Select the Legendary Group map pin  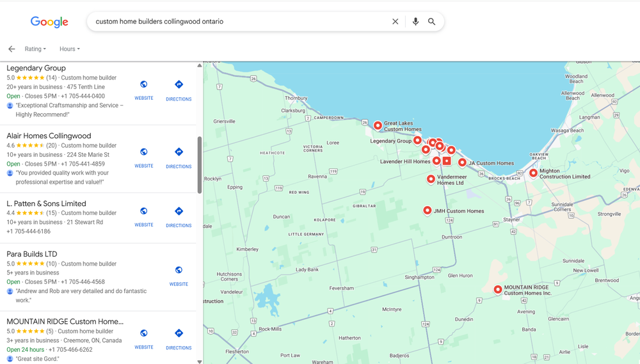(417, 140)
